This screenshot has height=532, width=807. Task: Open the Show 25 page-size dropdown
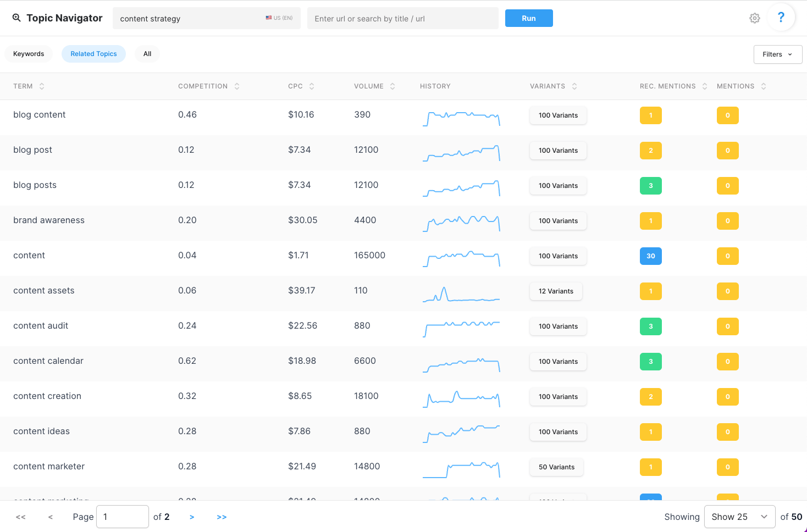click(x=739, y=517)
